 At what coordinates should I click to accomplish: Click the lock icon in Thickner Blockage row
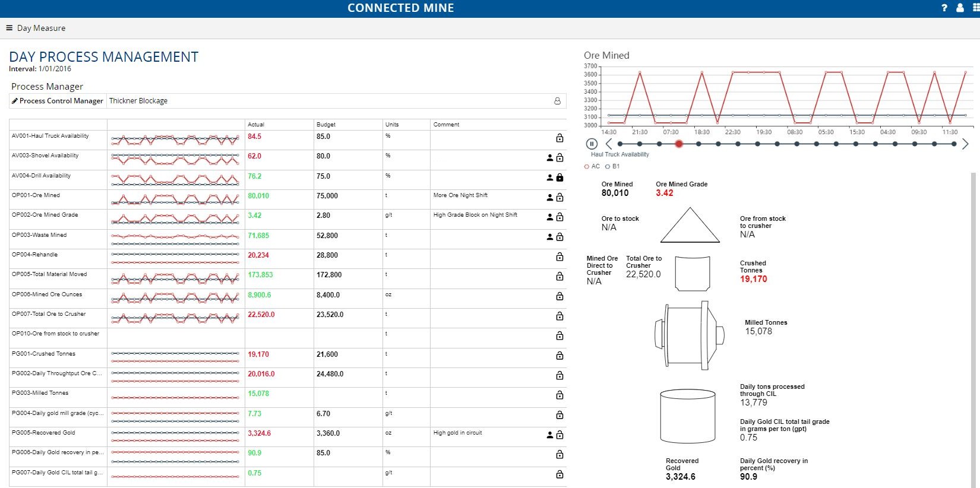click(557, 101)
